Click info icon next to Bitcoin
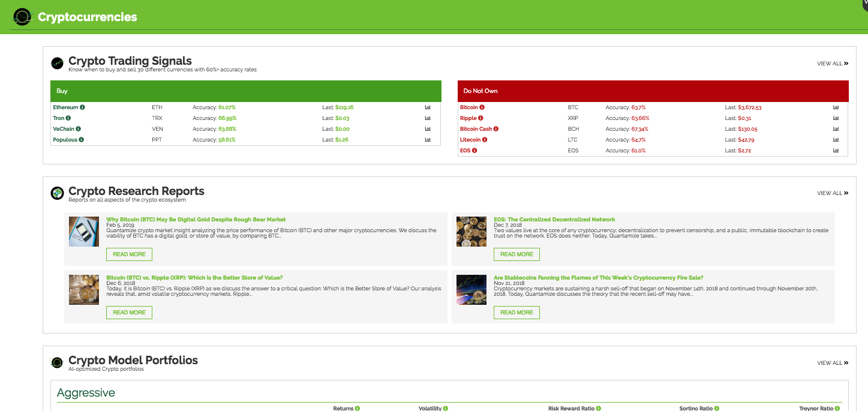Viewport: 868px width, 411px height. tap(482, 107)
